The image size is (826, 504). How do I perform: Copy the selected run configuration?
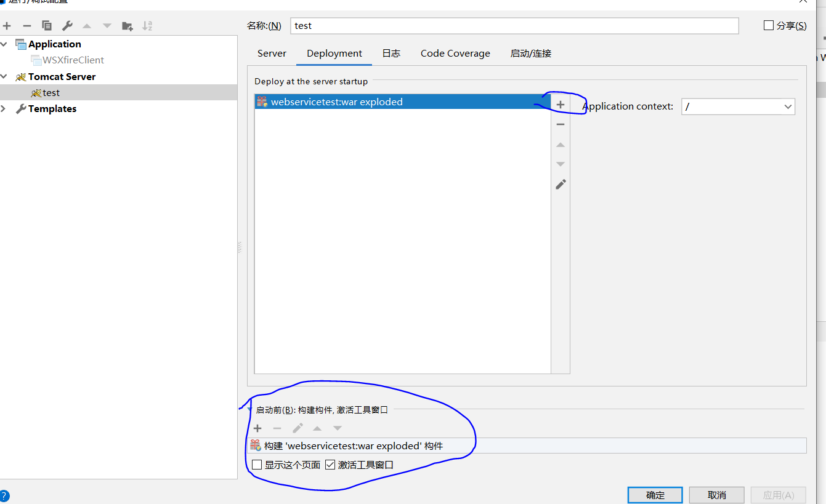click(x=47, y=26)
